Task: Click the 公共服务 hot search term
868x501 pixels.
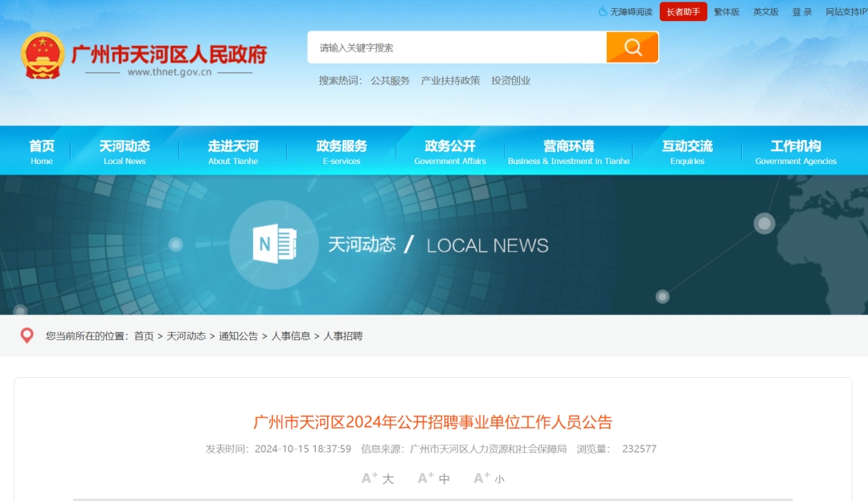Action: (390, 80)
